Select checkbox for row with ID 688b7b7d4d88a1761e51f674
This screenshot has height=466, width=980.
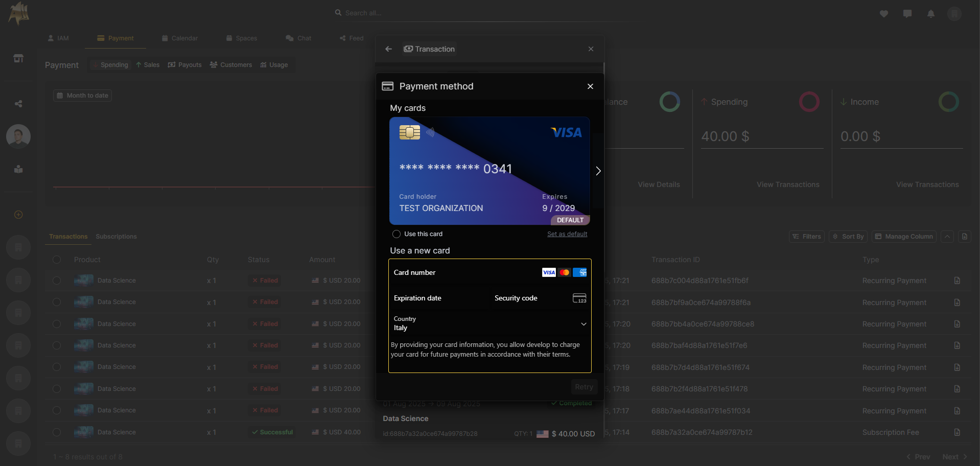tap(57, 367)
